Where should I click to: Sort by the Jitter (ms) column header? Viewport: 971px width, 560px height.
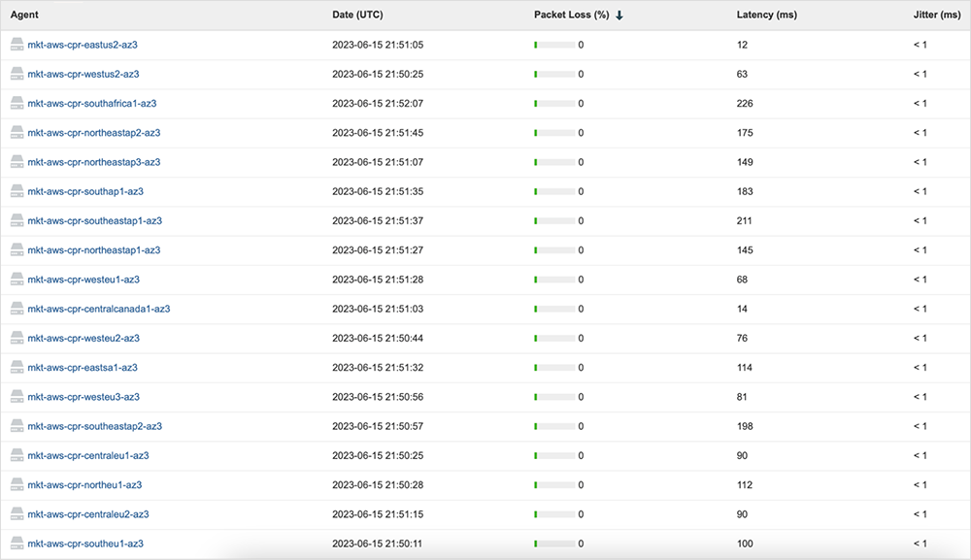point(936,15)
